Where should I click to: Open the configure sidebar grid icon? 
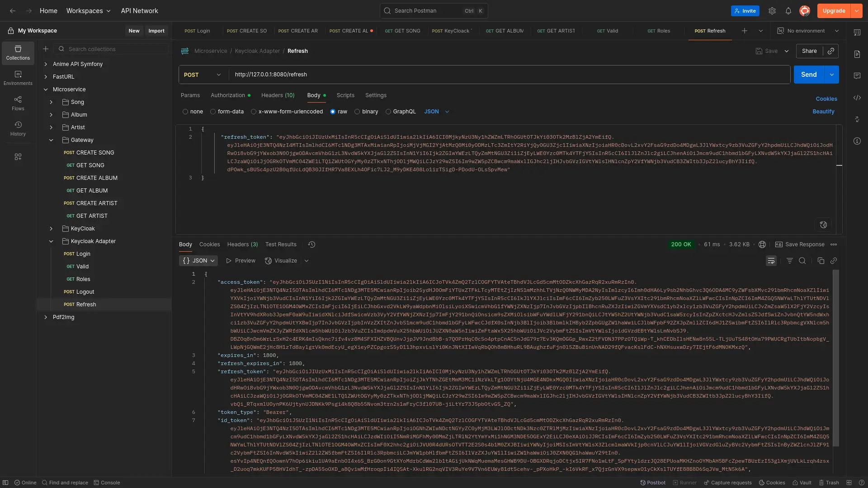tap(18, 157)
